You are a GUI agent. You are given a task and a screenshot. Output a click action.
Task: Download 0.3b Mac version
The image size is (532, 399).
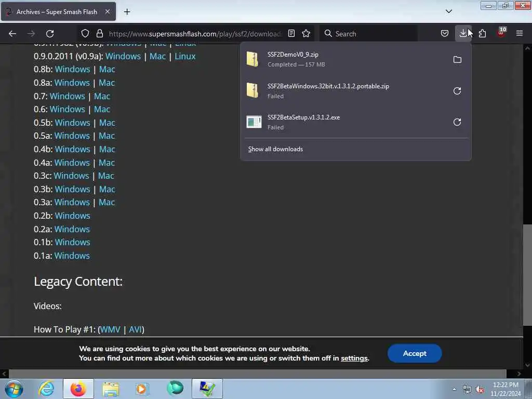(107, 189)
